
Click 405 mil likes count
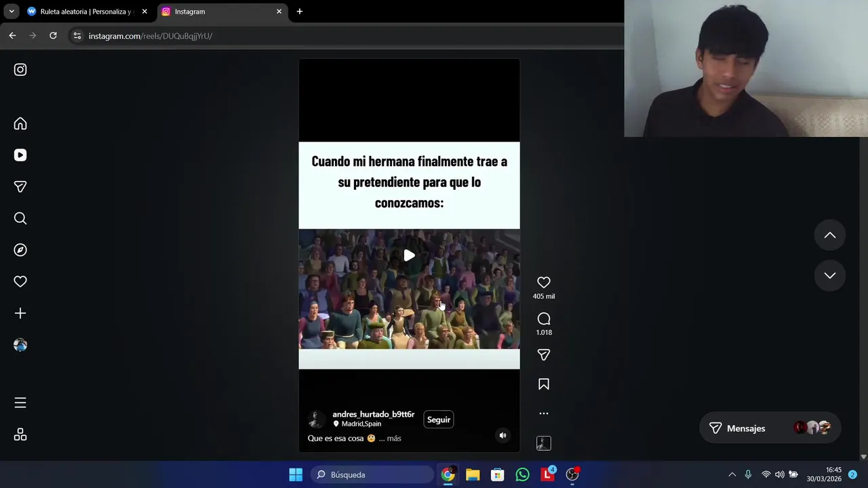pyautogui.click(x=544, y=296)
